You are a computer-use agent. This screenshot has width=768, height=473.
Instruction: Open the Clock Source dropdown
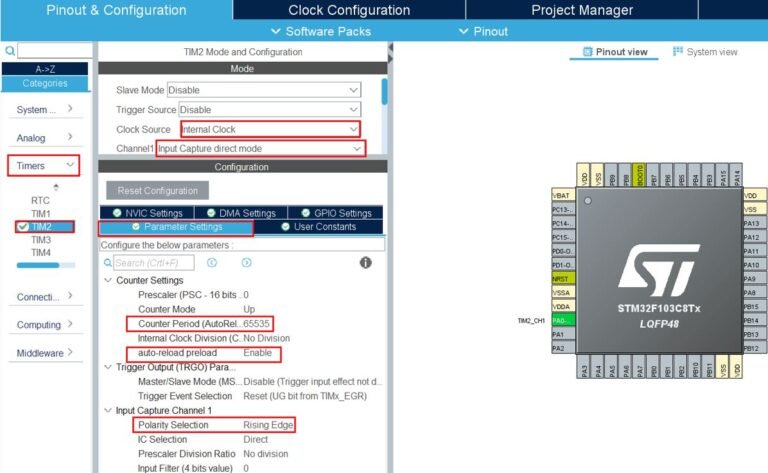click(x=270, y=129)
